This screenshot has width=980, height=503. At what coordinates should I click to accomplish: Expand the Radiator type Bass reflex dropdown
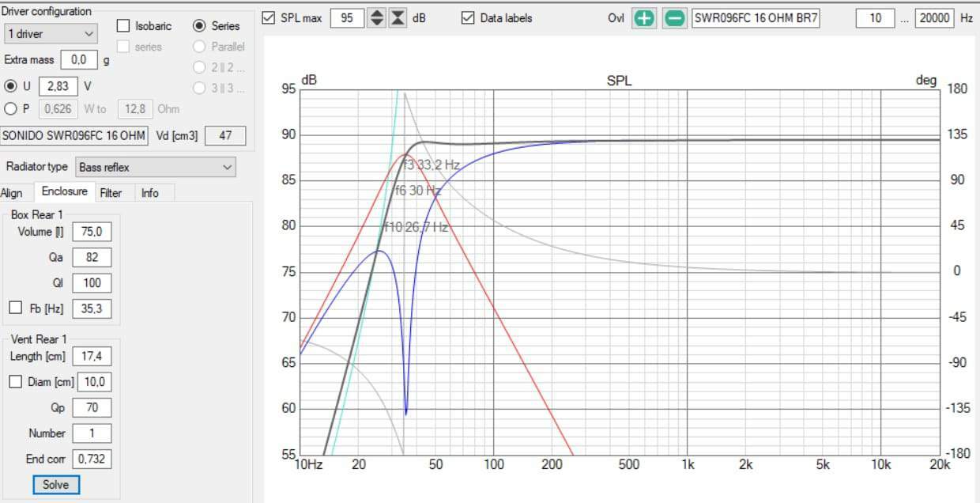point(156,167)
